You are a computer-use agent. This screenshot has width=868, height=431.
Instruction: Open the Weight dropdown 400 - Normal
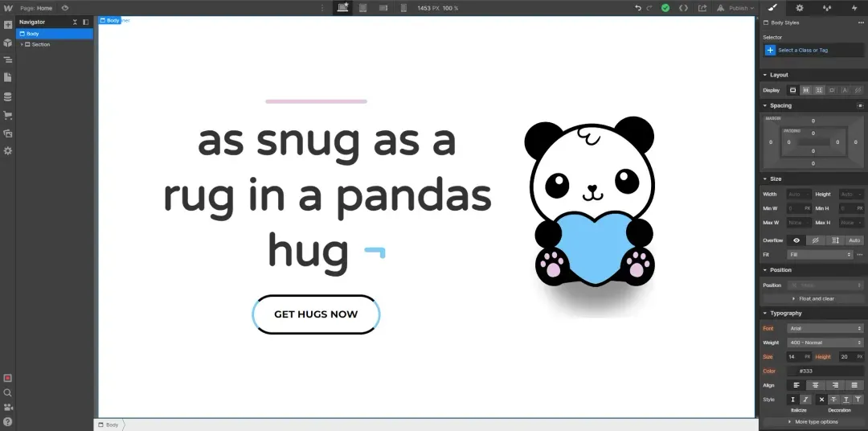tap(825, 343)
